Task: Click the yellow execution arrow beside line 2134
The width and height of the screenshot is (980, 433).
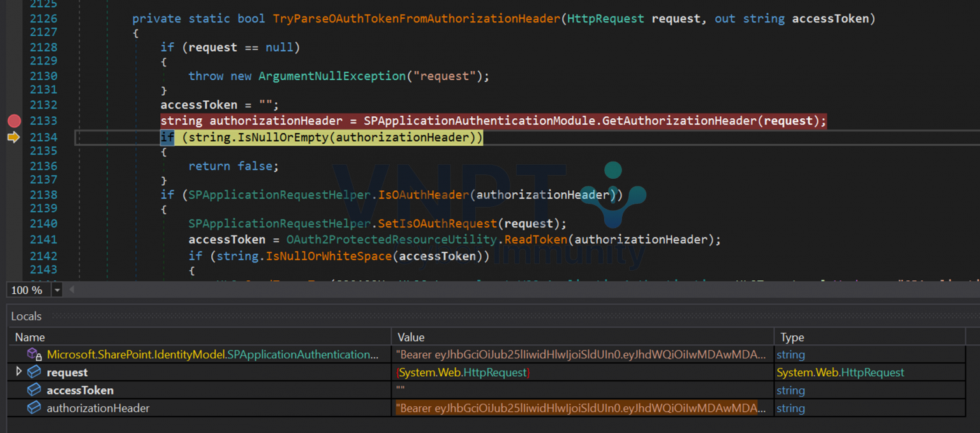Action: pos(14,137)
